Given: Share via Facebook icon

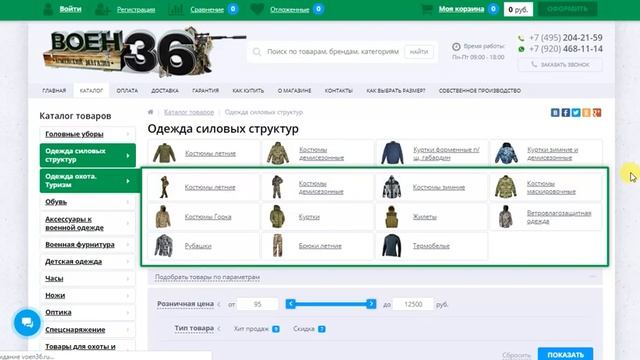Looking at the screenshot, I should (x=566, y=113).
